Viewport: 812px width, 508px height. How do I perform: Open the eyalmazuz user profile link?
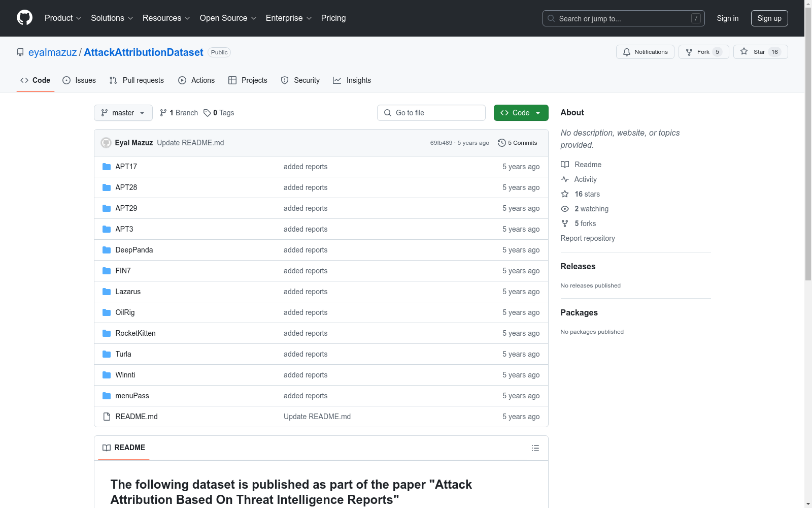(x=53, y=52)
